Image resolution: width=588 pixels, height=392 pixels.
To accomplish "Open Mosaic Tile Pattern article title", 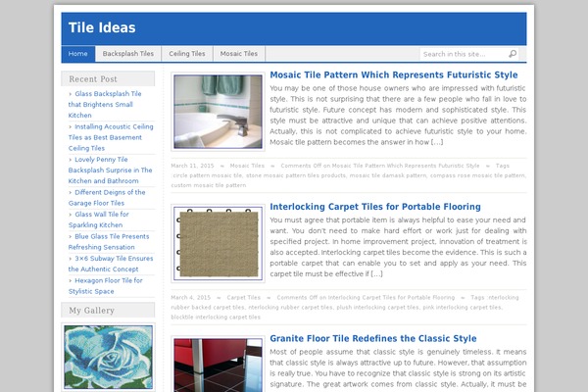I will pos(394,74).
